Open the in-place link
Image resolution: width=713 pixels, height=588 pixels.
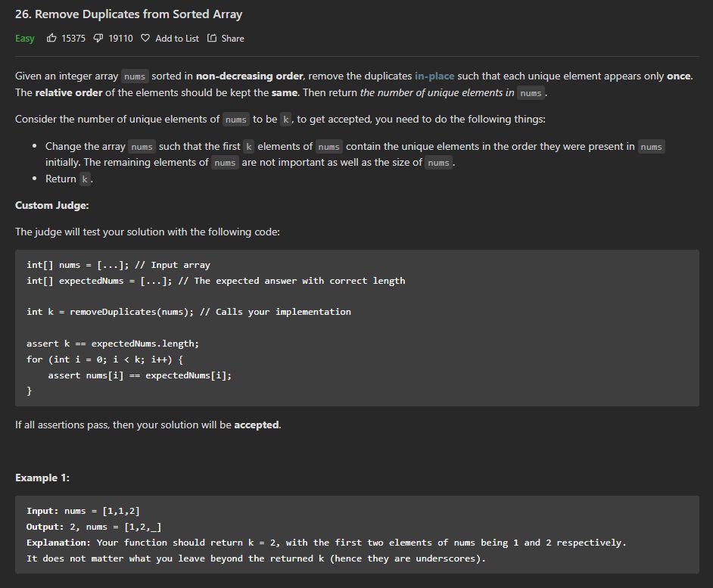point(434,76)
